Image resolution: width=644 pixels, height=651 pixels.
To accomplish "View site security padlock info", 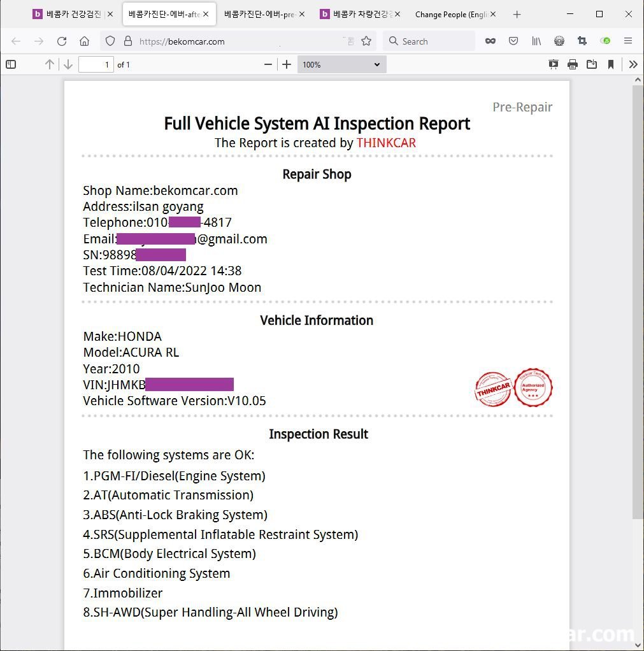I will (x=128, y=41).
